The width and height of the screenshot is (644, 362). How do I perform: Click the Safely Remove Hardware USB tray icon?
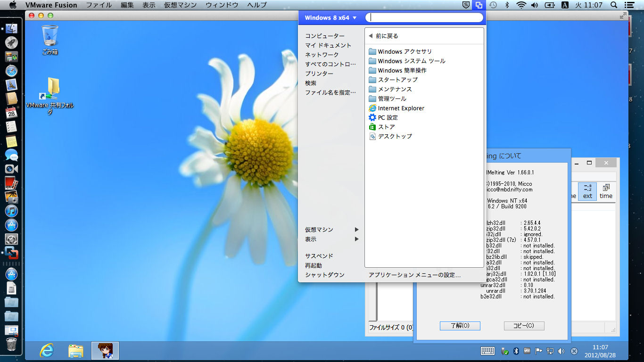[504, 351]
